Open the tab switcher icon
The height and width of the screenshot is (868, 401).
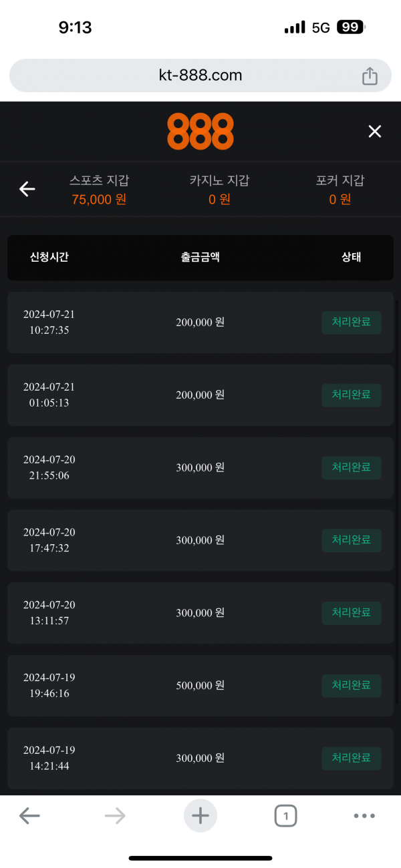(285, 815)
